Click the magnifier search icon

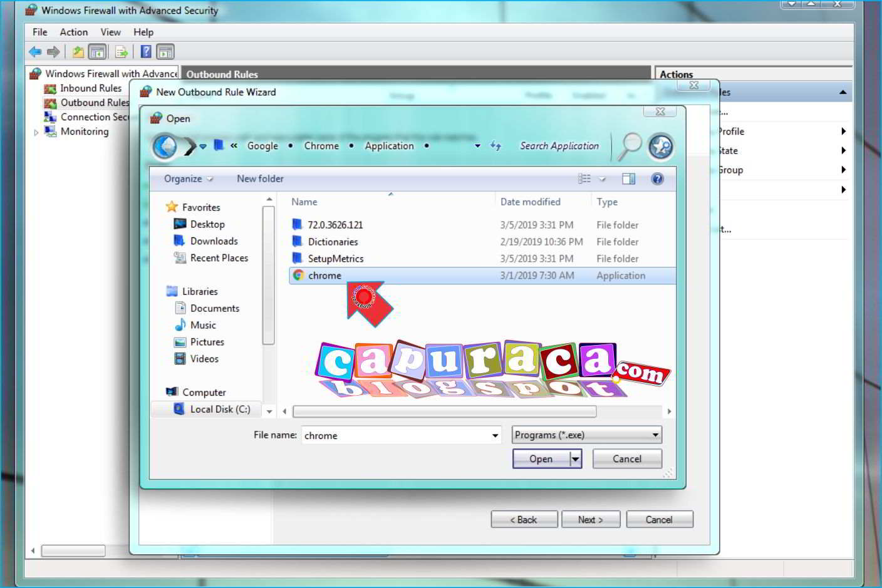pyautogui.click(x=630, y=146)
